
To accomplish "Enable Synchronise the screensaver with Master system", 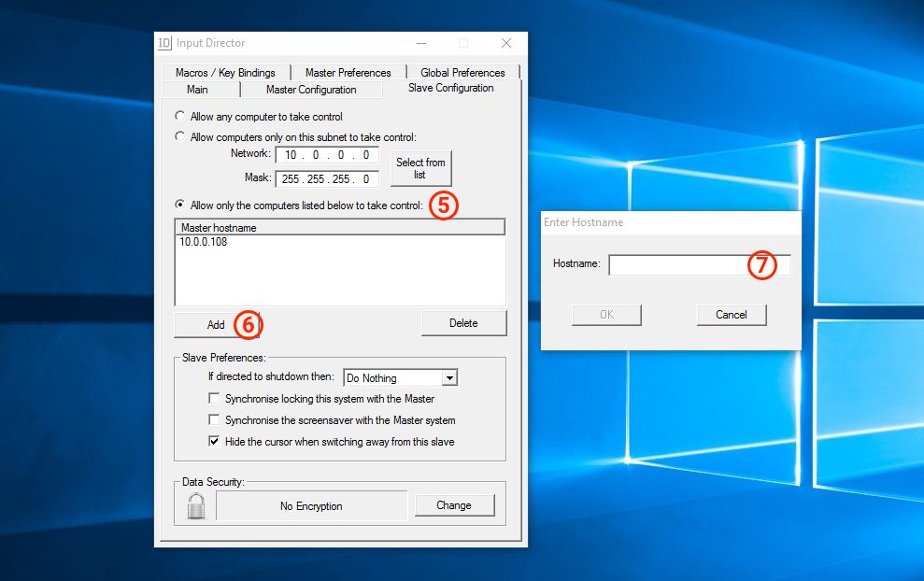I will point(214,419).
